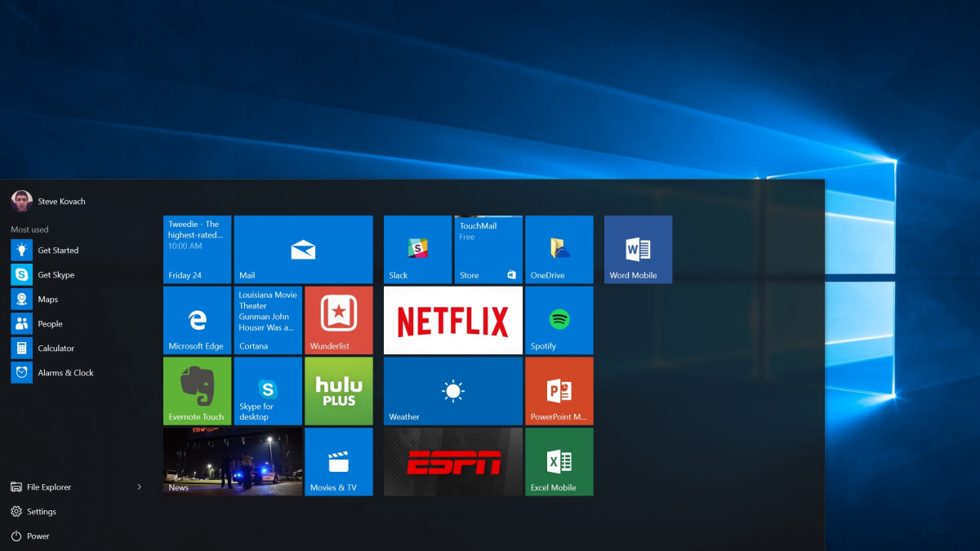The height and width of the screenshot is (551, 980).
Task: Launch Word Mobile
Action: coord(637,249)
